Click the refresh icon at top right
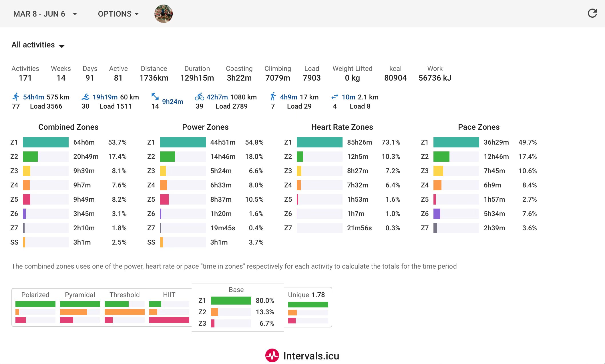Image resolution: width=605 pixels, height=364 pixels. tap(592, 13)
